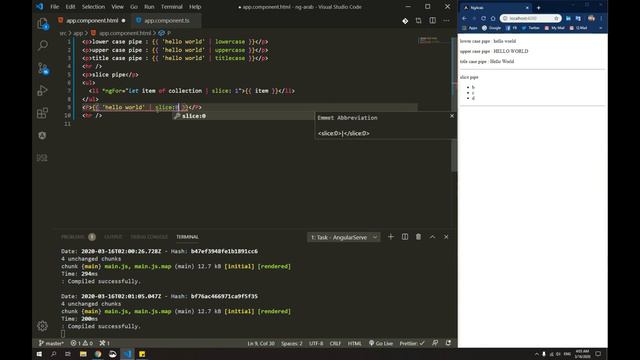Open the Chrome three-dot menu
Screen dimensions: 640x360
click(x=601, y=18)
